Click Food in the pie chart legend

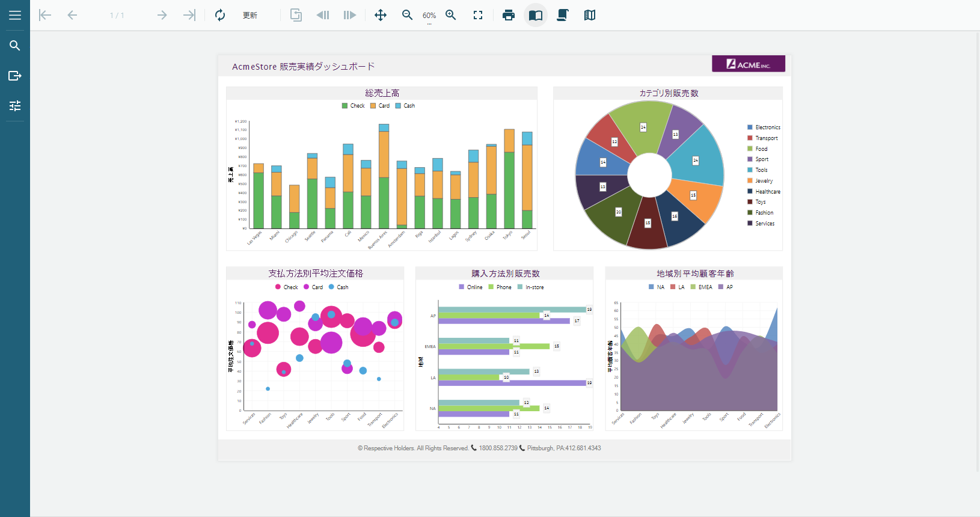click(x=761, y=149)
